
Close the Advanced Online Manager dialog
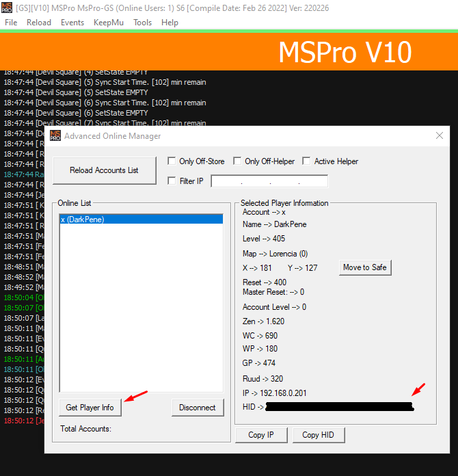click(x=440, y=136)
